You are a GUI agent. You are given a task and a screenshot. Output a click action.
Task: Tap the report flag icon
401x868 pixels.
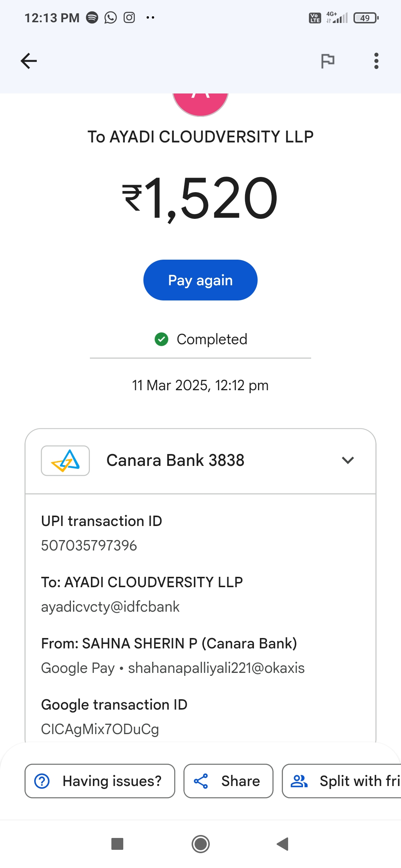327,61
